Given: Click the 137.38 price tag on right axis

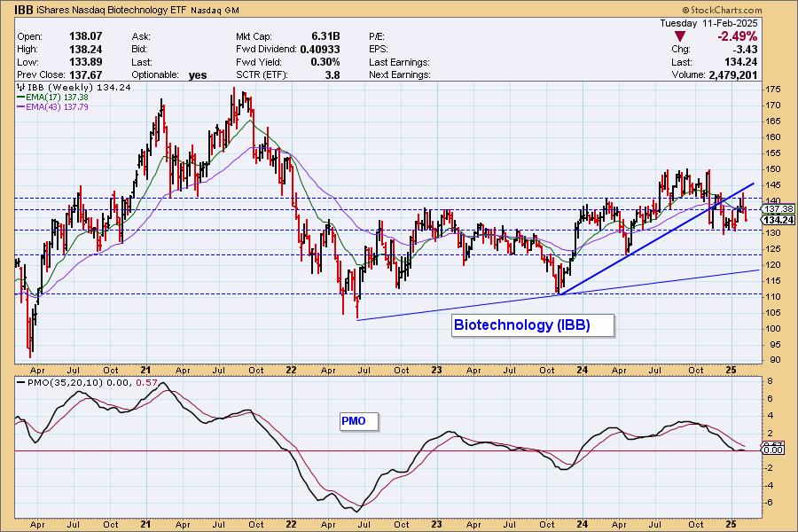Looking at the screenshot, I should 778,209.
